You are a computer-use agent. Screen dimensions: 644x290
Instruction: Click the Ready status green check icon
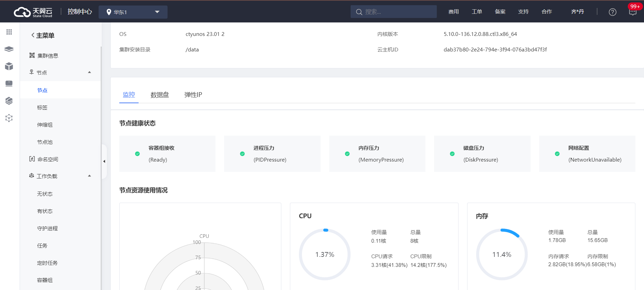(137, 154)
